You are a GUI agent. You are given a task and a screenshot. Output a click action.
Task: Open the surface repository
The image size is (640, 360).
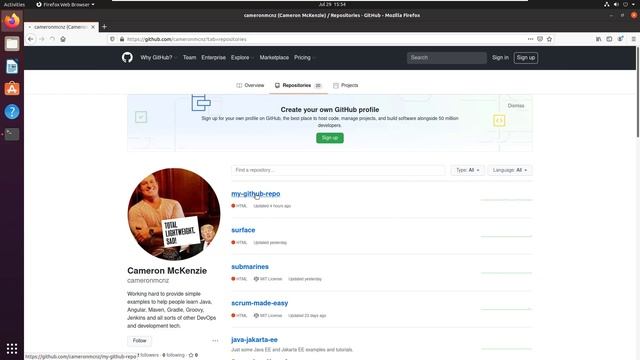pos(243,230)
